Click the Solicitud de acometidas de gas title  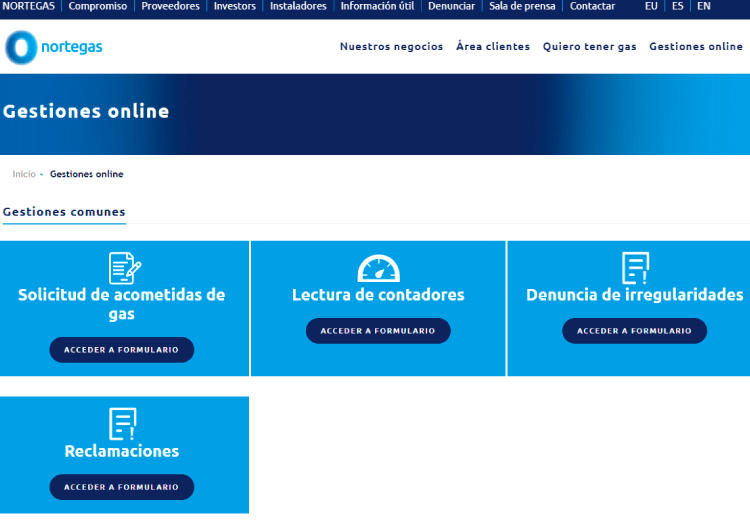121,304
